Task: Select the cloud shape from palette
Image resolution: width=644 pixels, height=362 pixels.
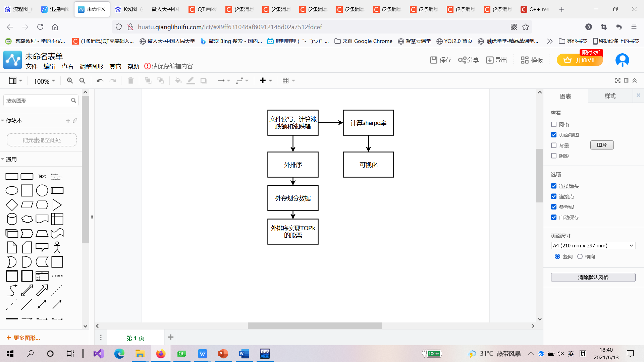Action: point(27,219)
